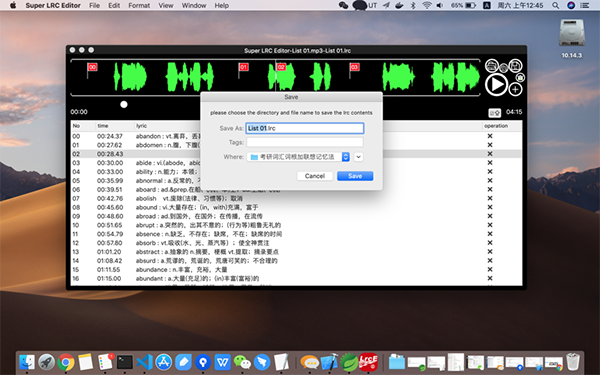The height and width of the screenshot is (375, 600).
Task: Click the 'operation' column header
Action: pos(496,126)
